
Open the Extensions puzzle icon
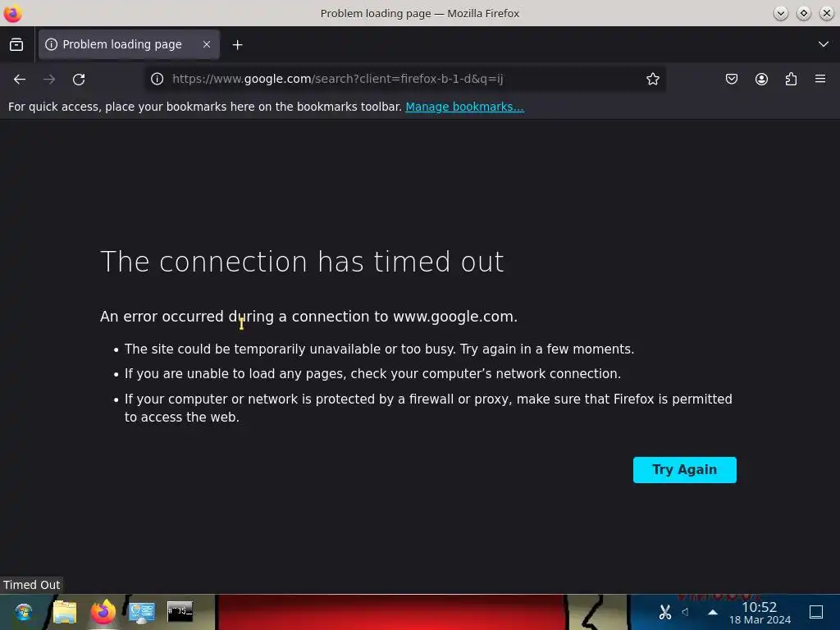(791, 80)
